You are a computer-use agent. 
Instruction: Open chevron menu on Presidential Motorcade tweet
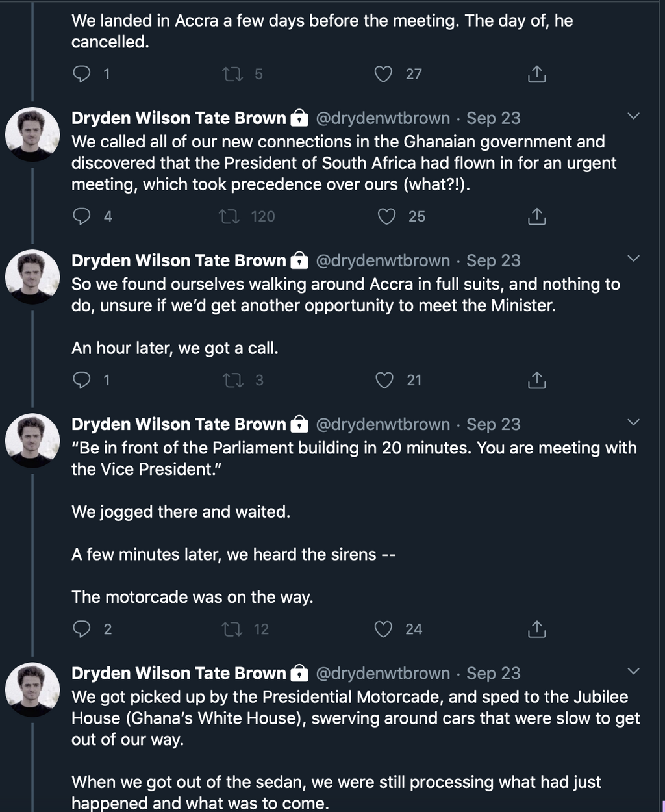point(634,672)
